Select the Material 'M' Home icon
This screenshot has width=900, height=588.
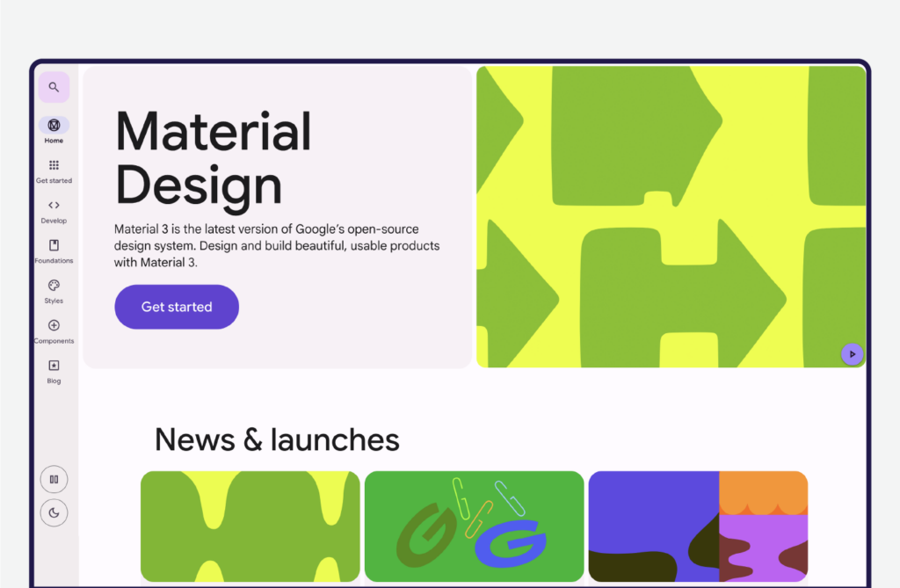54,126
